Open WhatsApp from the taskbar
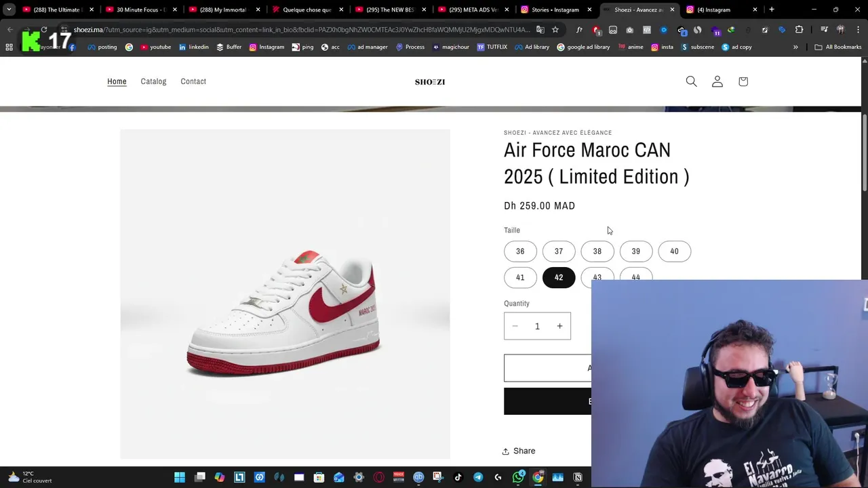The height and width of the screenshot is (488, 868). 518,477
